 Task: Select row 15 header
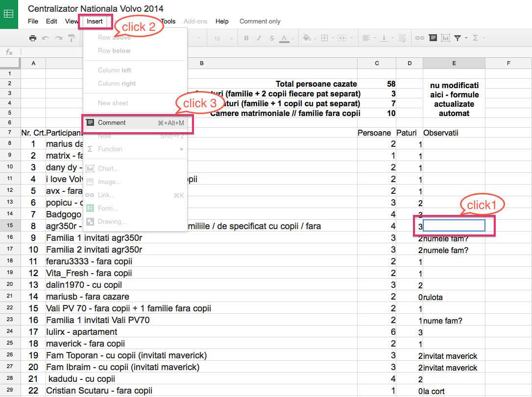click(10, 226)
